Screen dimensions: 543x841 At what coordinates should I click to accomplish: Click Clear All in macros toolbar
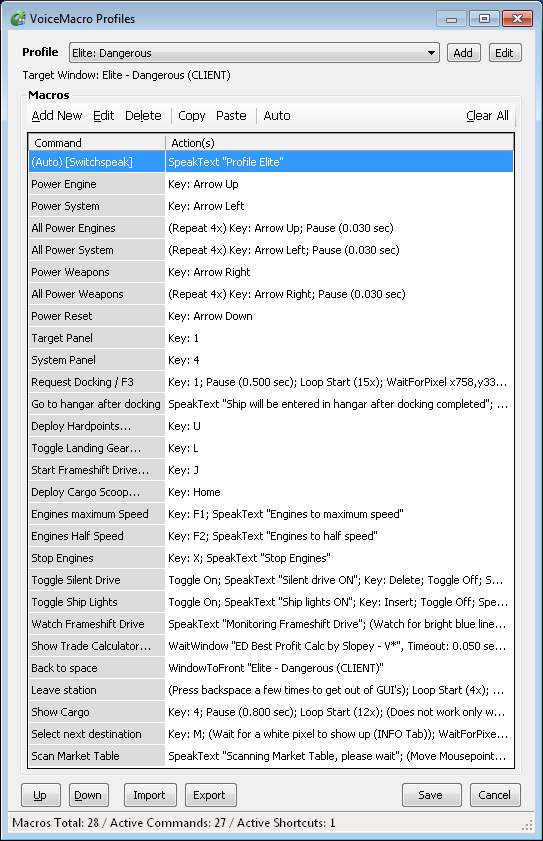tap(487, 116)
